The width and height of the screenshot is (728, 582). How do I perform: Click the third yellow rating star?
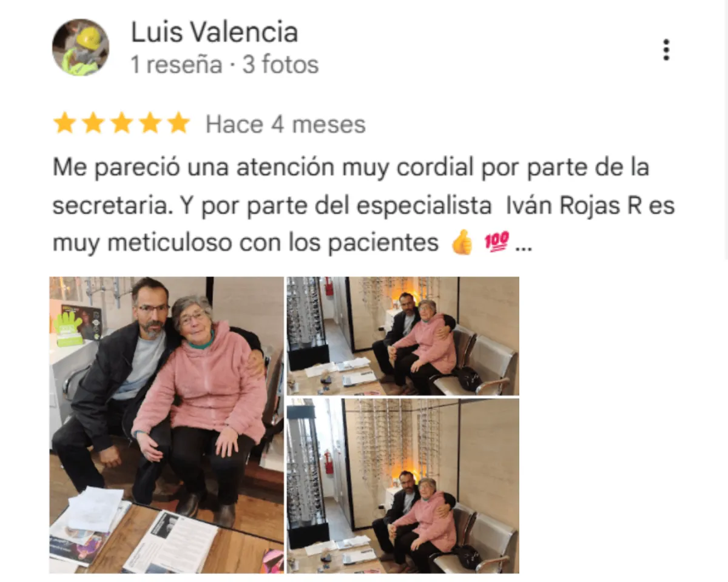(121, 123)
